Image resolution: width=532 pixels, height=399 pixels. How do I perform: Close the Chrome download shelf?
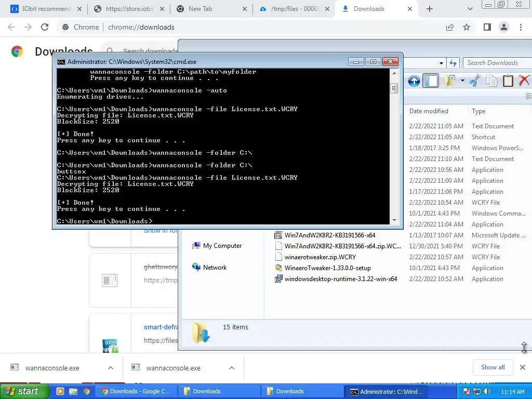(523, 367)
